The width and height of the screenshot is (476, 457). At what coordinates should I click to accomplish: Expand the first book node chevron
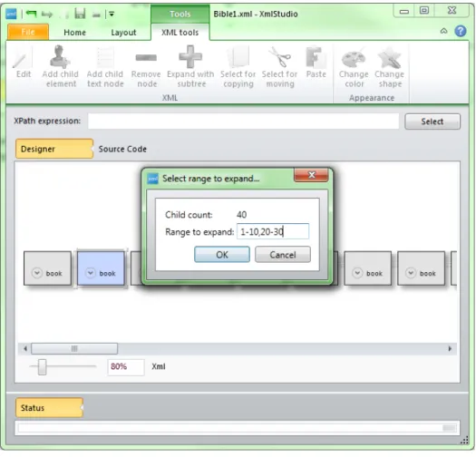click(x=37, y=273)
